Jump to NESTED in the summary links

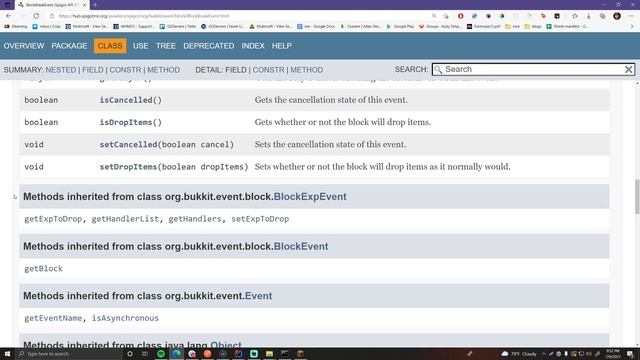[60, 70]
